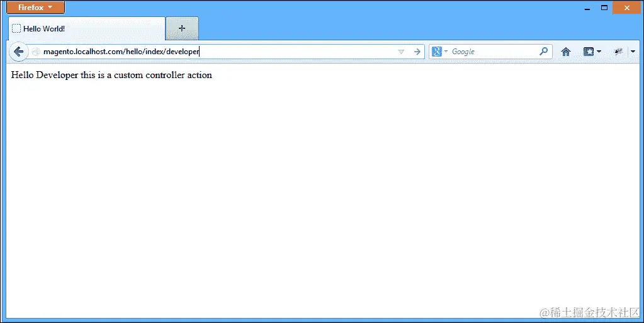Open the Firefox application menu button

tap(35, 8)
